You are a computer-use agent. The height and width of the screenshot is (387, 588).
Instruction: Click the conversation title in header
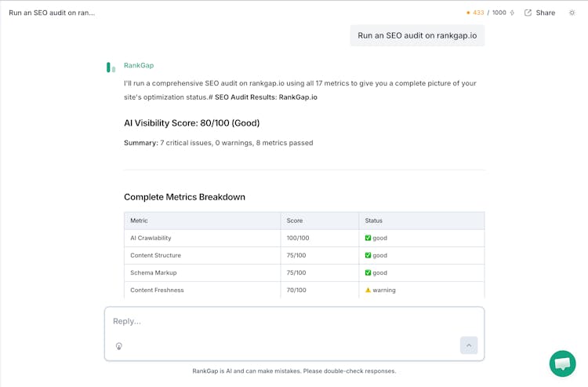(x=52, y=13)
